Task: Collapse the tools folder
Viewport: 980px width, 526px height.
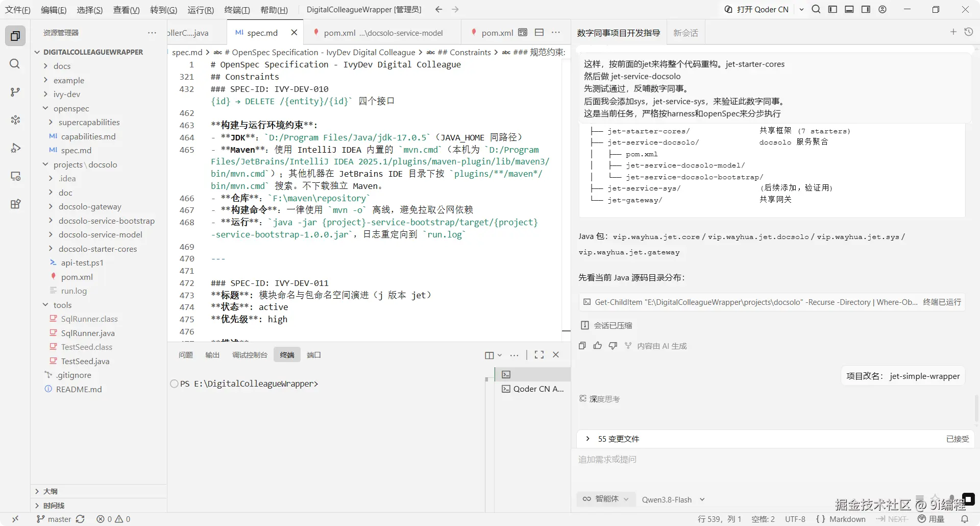Action: [x=62, y=305]
